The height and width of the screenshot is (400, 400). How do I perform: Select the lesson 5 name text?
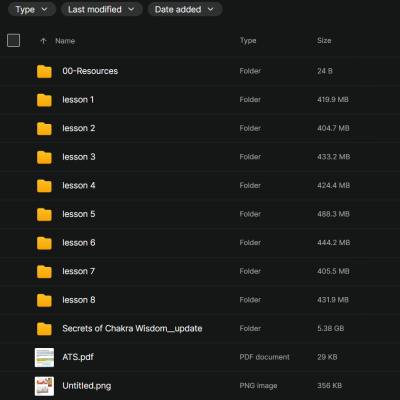click(79, 214)
